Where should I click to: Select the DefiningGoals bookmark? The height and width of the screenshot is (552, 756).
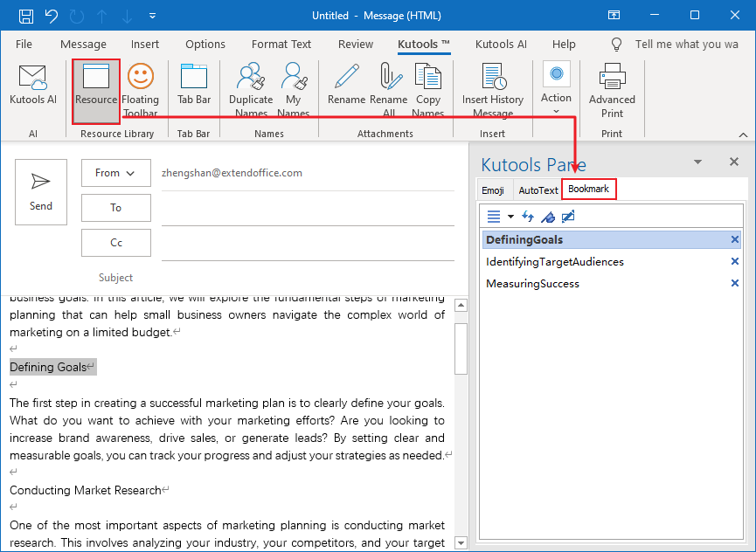click(x=612, y=240)
